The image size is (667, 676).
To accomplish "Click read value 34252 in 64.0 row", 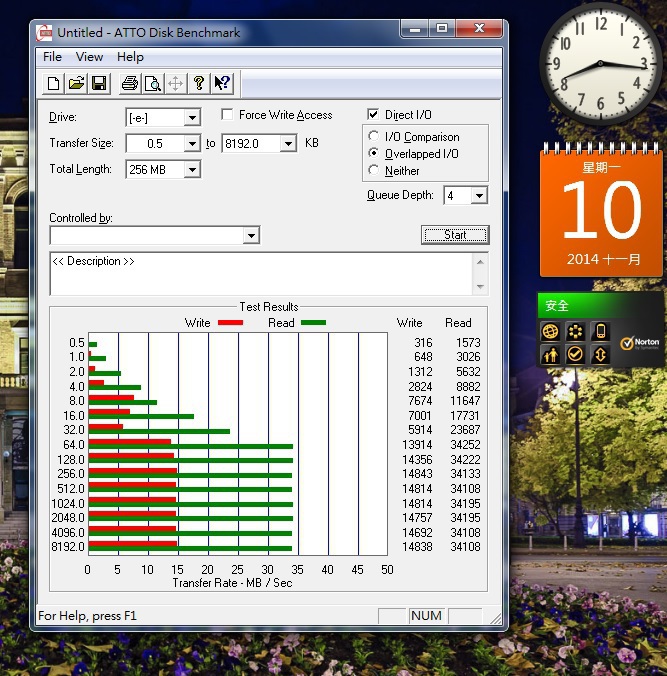I will [x=465, y=444].
